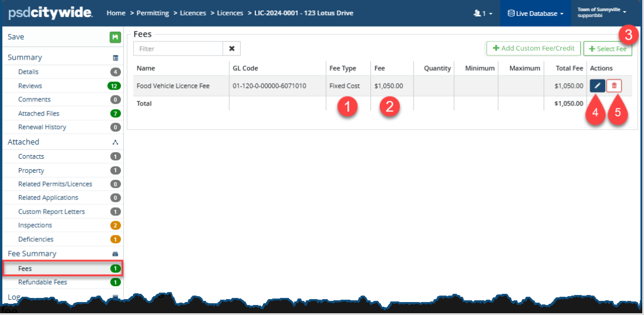Screen dimensions: 644x315
Task: Click the Maximum column header
Action: pyautogui.click(x=524, y=68)
